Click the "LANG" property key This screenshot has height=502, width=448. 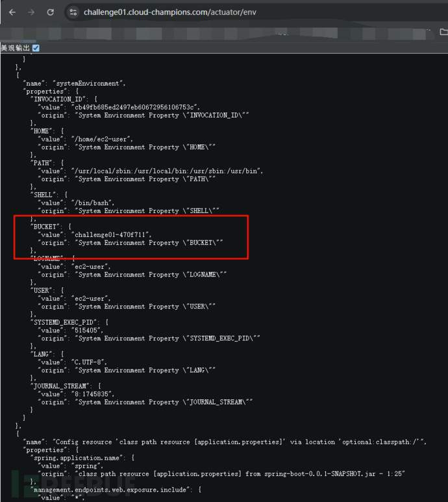[41, 354]
